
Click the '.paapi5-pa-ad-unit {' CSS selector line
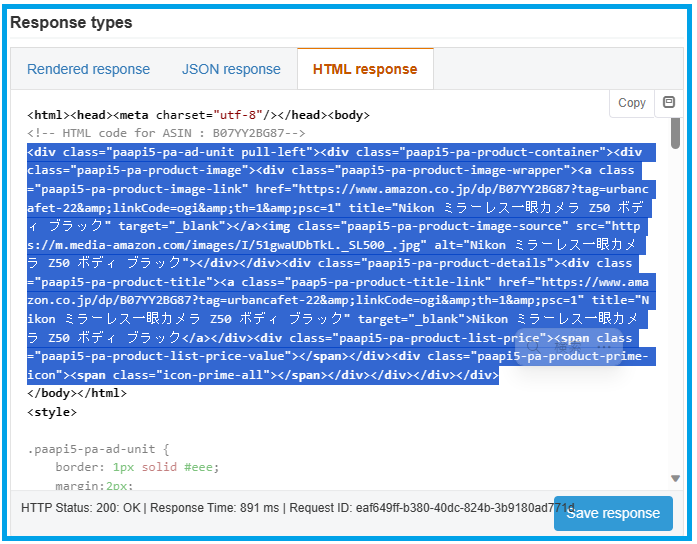pos(98,449)
